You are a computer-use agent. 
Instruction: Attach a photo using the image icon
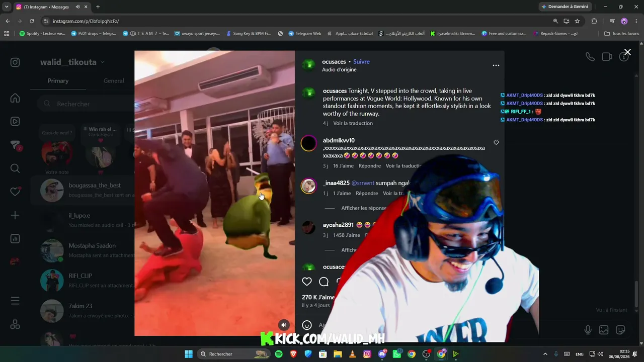click(x=604, y=330)
